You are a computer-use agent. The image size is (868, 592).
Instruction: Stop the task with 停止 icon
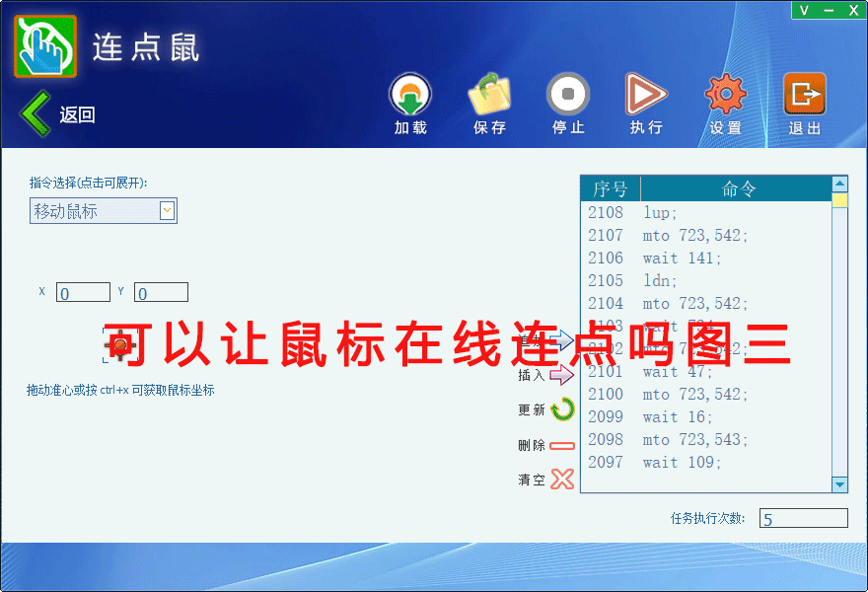coord(568,94)
